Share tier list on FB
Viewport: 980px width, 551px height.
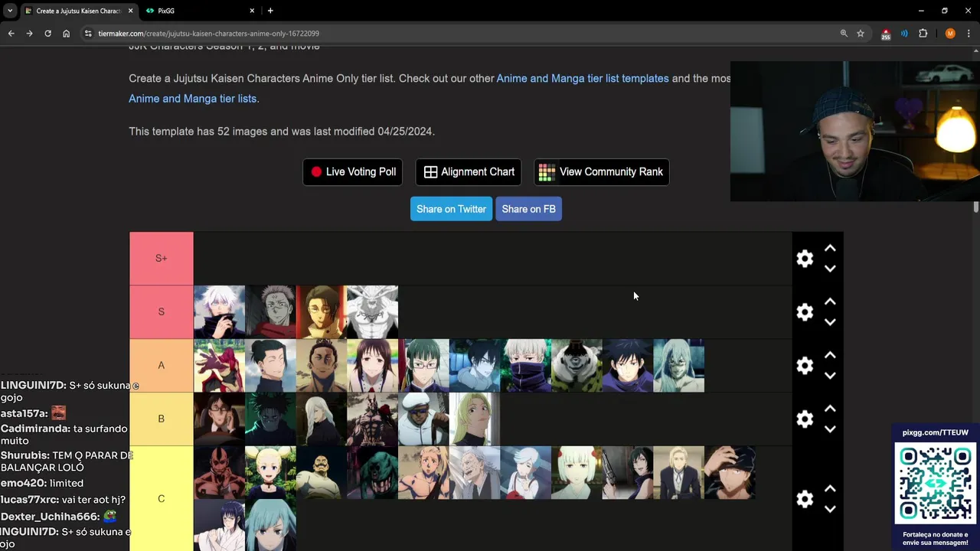(528, 209)
